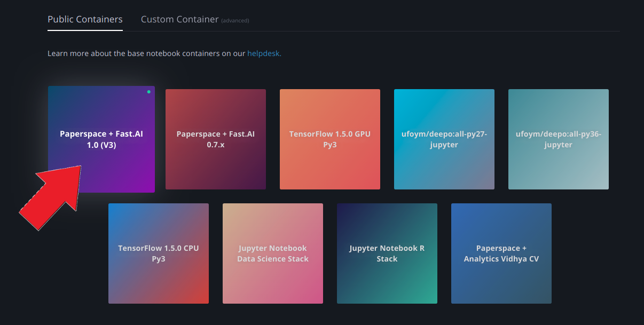The image size is (644, 325).
Task: Pick the TensorFlow 1.5.0 GPU Py3 container
Action: point(329,139)
